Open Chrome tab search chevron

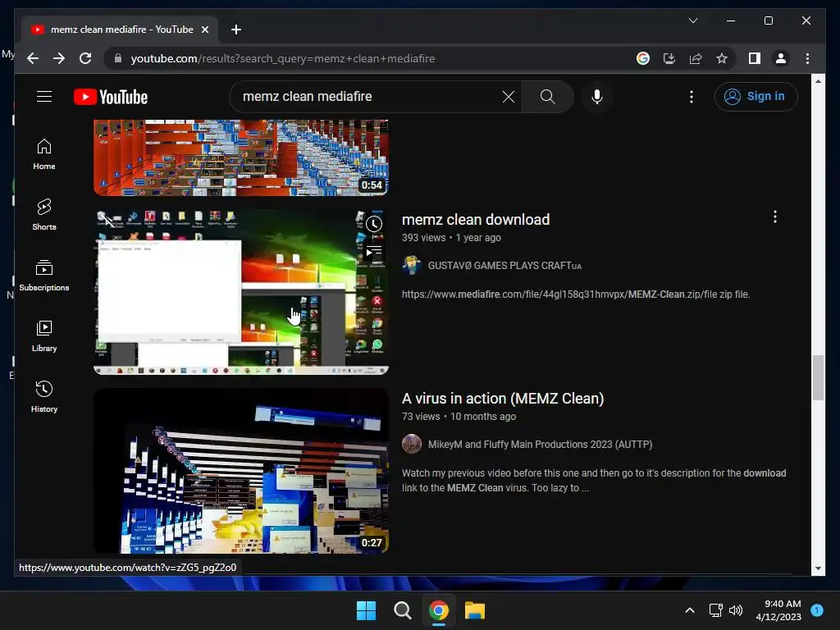[x=692, y=21]
